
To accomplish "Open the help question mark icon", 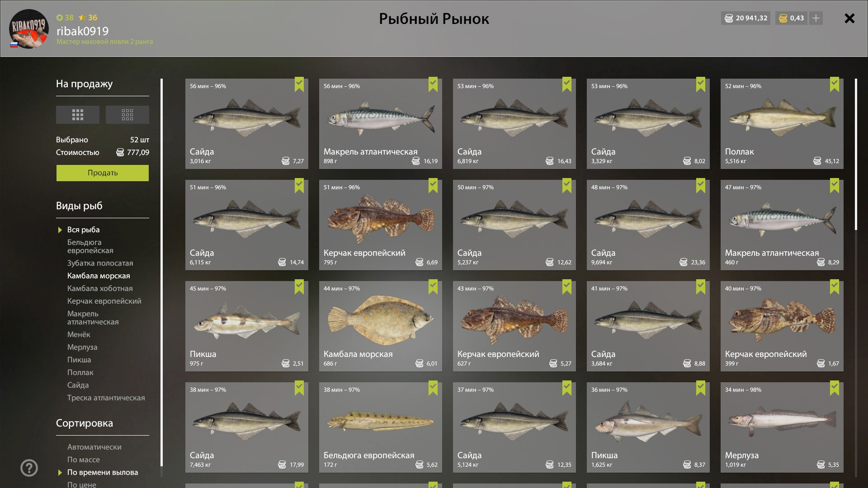I will [x=29, y=468].
